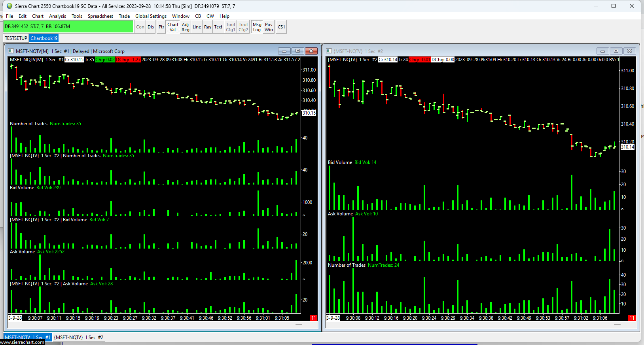Click the Ask Vol: 28 study label
This screenshot has width=644, height=345.
[x=101, y=284]
